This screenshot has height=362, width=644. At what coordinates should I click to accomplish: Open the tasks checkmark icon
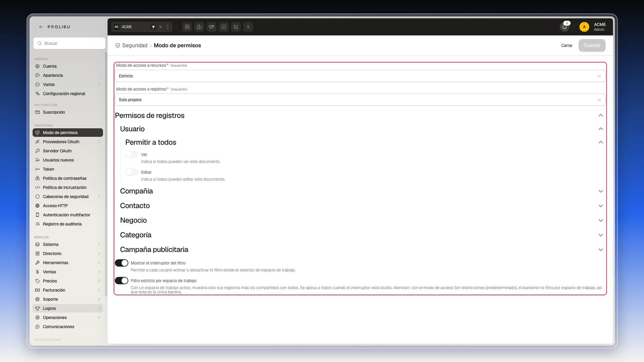(224, 27)
